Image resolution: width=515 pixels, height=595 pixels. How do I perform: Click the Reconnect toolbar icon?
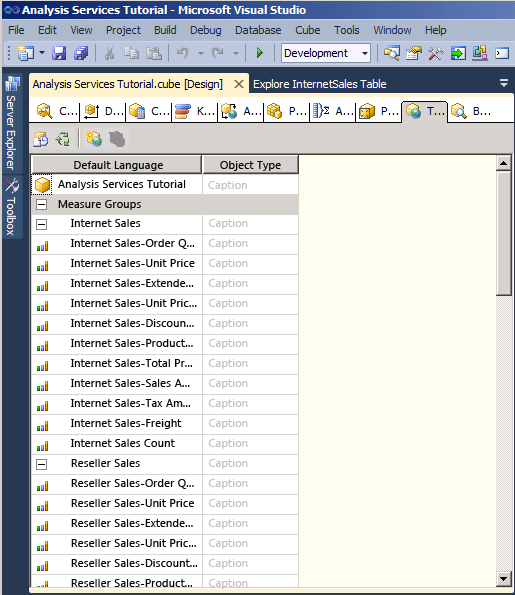tap(63, 139)
